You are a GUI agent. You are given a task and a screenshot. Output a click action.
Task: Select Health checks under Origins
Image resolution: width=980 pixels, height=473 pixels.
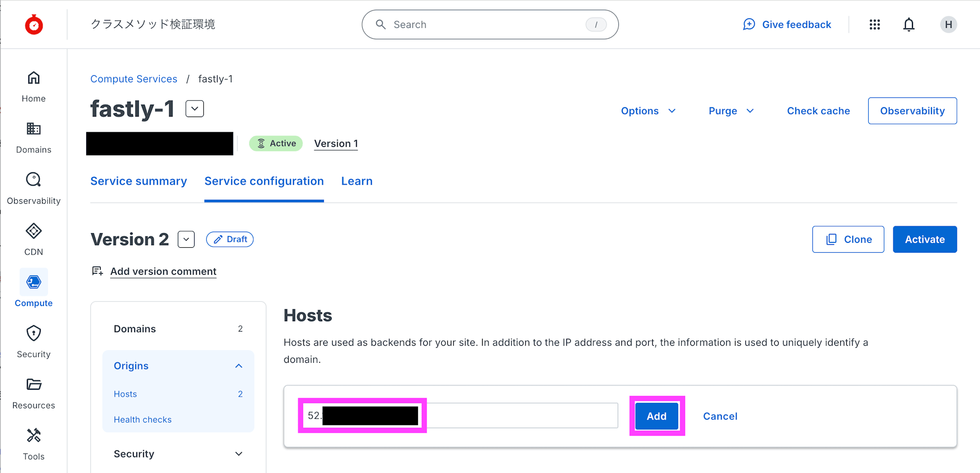pos(143,420)
